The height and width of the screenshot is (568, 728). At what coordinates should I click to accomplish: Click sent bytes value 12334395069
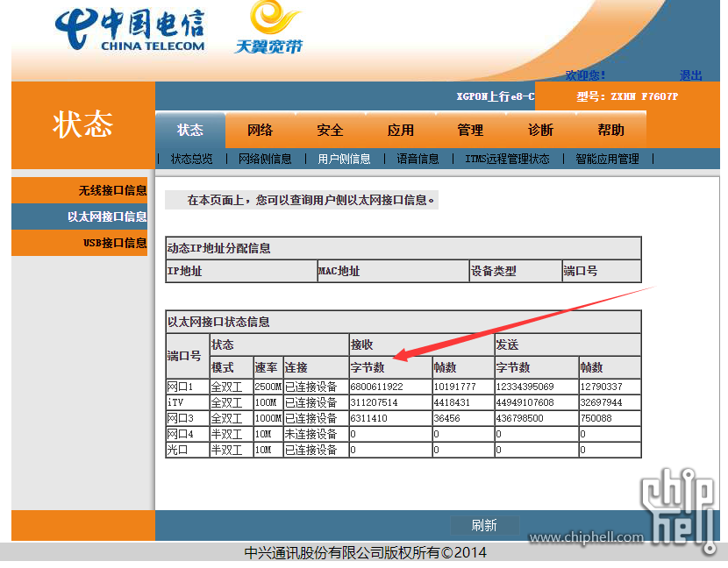tap(525, 387)
